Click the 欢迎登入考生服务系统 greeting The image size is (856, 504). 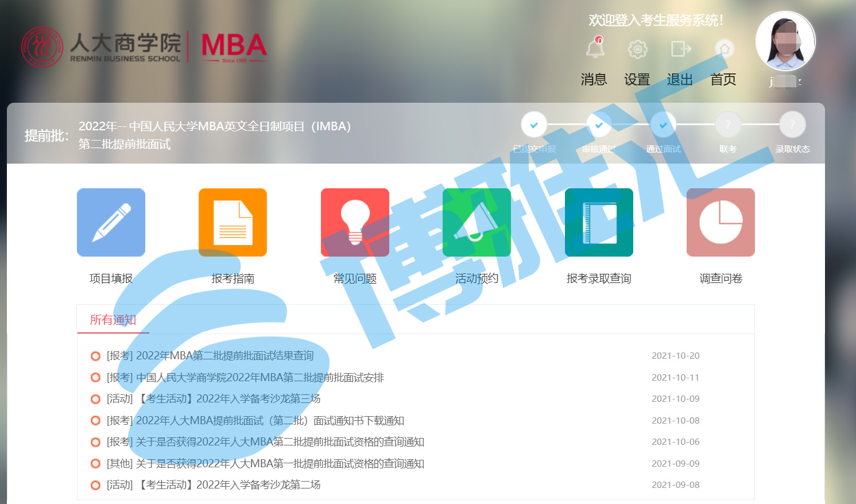[656, 20]
